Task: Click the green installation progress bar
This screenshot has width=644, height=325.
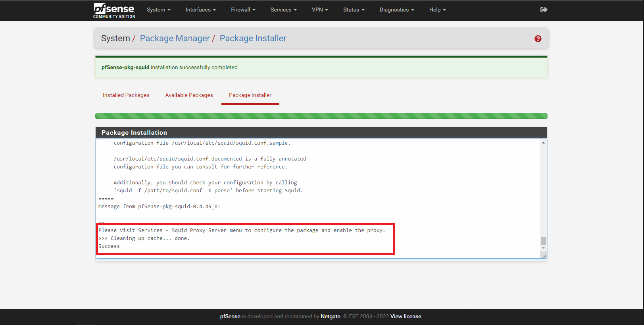Action: (x=321, y=116)
